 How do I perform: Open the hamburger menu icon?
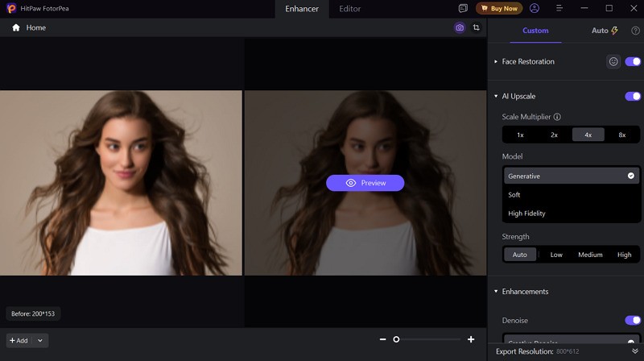559,8
